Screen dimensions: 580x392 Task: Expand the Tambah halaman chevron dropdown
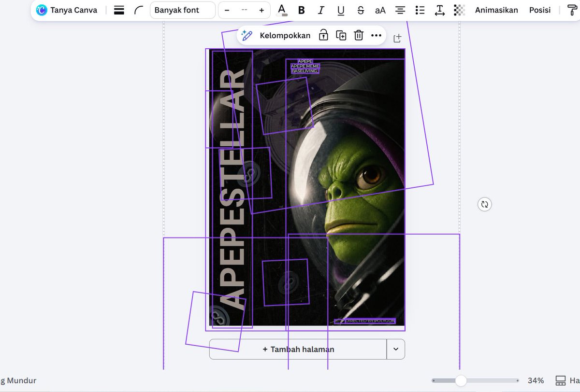[396, 349]
